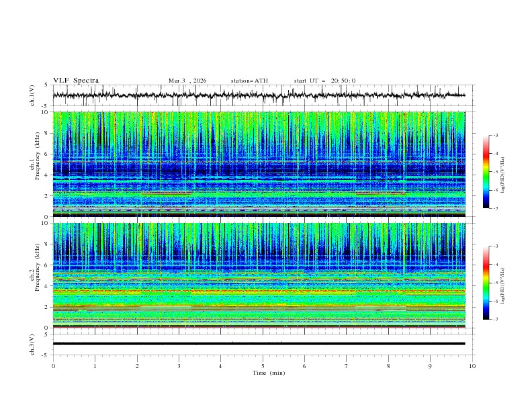The width and height of the screenshot is (532, 411).
Task: Select the Mar.3, 2026 date label
Action: click(x=187, y=81)
